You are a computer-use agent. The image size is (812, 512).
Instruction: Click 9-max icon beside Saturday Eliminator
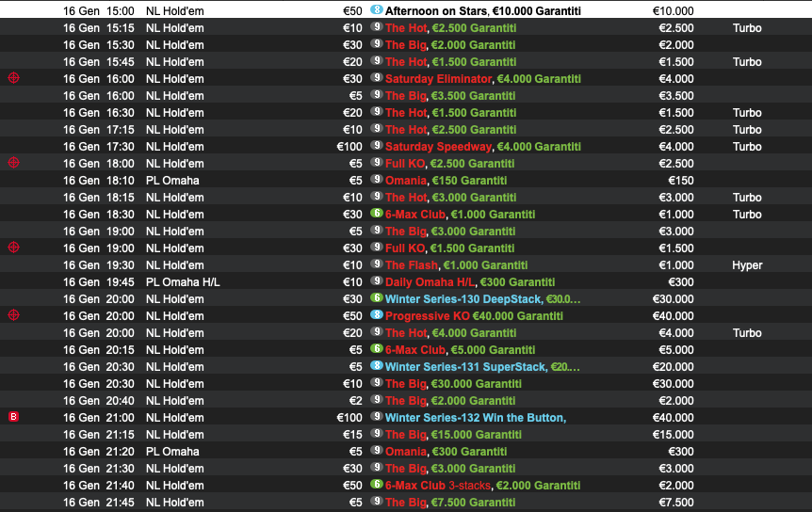tap(377, 77)
